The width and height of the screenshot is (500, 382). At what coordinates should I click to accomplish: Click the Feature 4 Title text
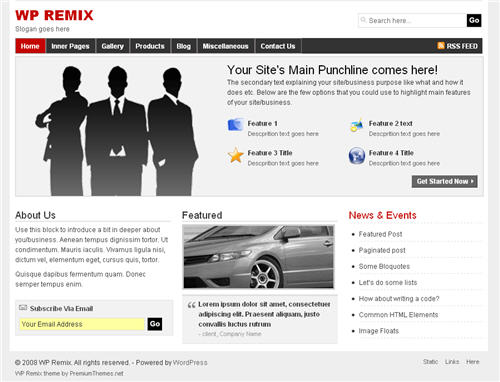pyautogui.click(x=391, y=153)
